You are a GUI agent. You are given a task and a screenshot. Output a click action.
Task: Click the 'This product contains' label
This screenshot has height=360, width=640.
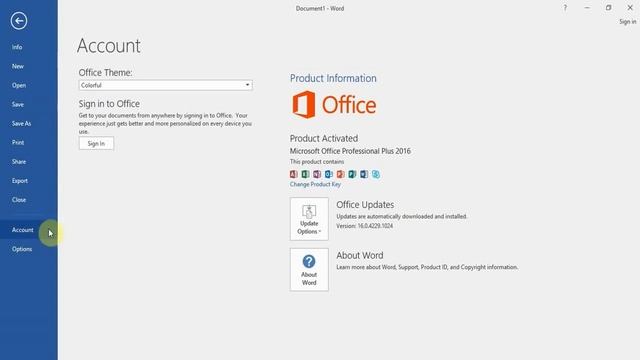317,162
